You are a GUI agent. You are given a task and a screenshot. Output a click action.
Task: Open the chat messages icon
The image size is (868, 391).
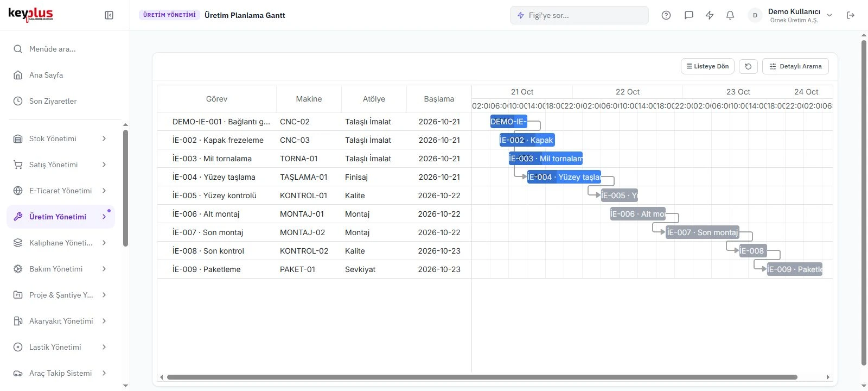click(689, 15)
